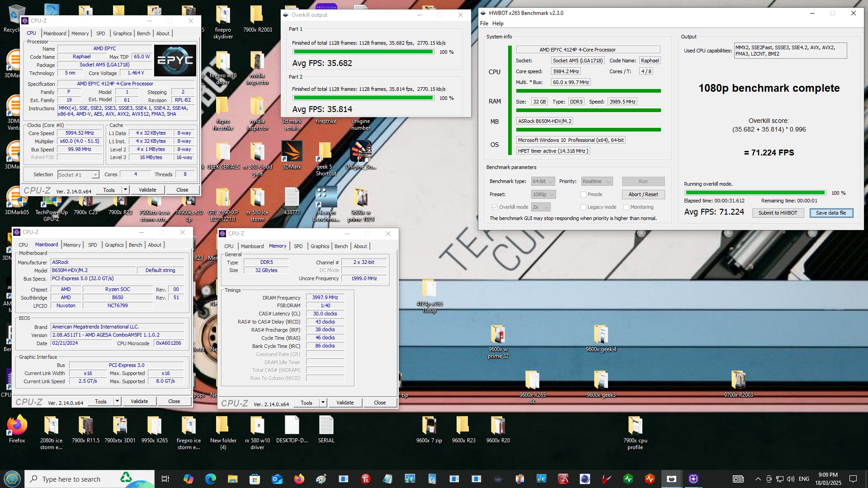Click the overkill mode progress bar

coord(755,193)
